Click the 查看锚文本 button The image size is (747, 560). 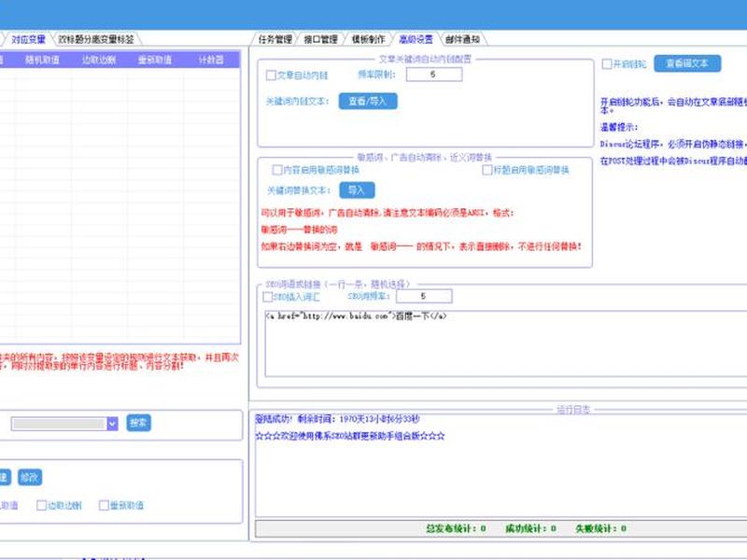click(x=687, y=63)
